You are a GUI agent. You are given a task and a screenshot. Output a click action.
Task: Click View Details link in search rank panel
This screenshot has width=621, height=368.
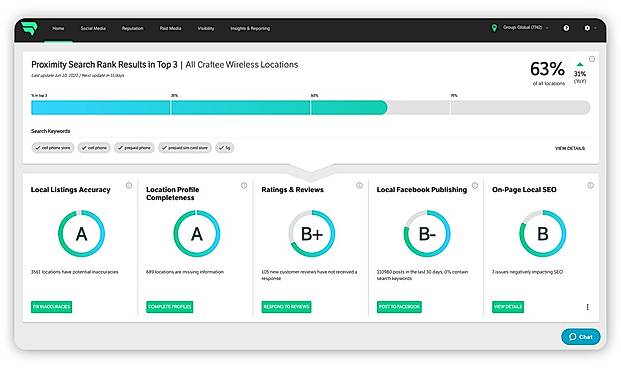tap(570, 149)
